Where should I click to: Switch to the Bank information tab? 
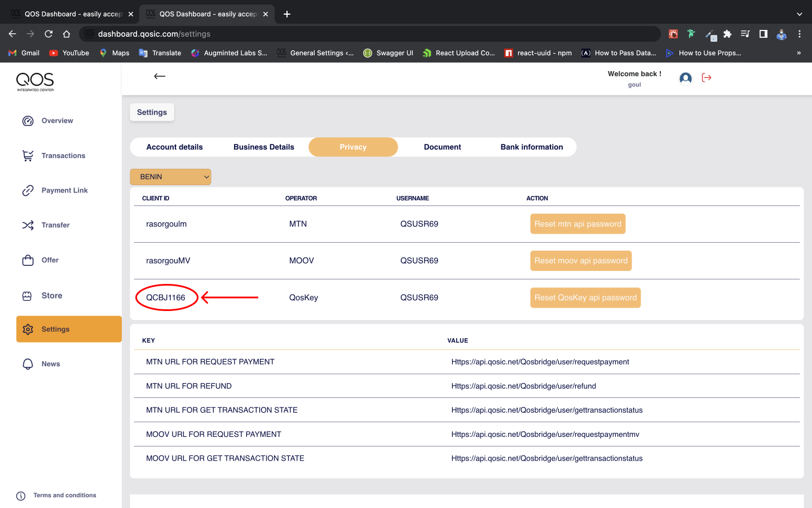531,147
